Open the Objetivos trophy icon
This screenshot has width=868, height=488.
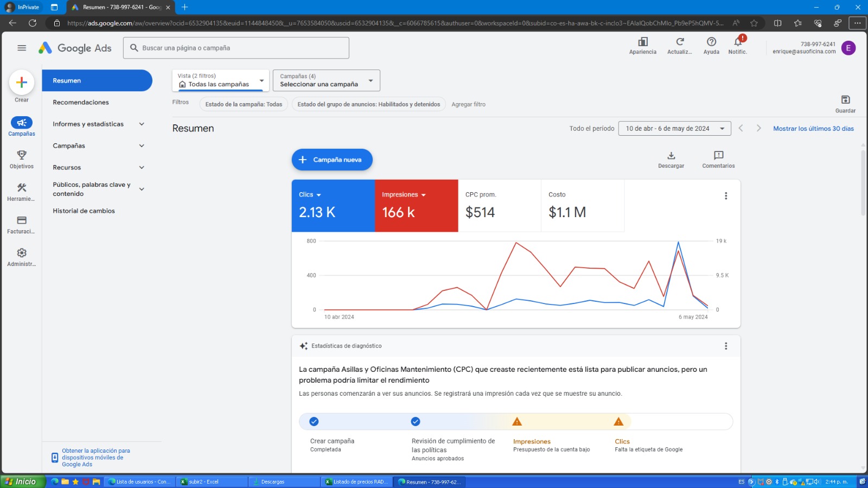pos(22,155)
